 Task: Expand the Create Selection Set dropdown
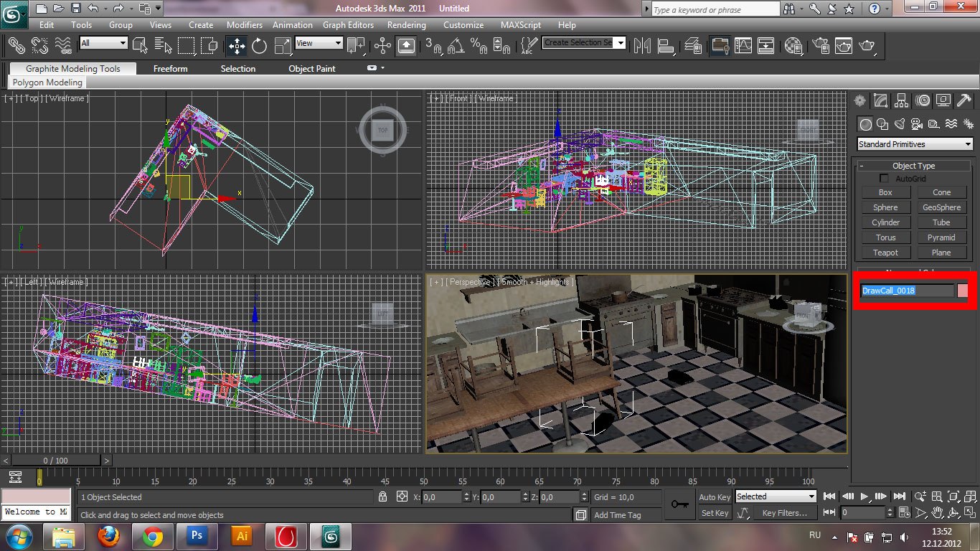[x=620, y=43]
